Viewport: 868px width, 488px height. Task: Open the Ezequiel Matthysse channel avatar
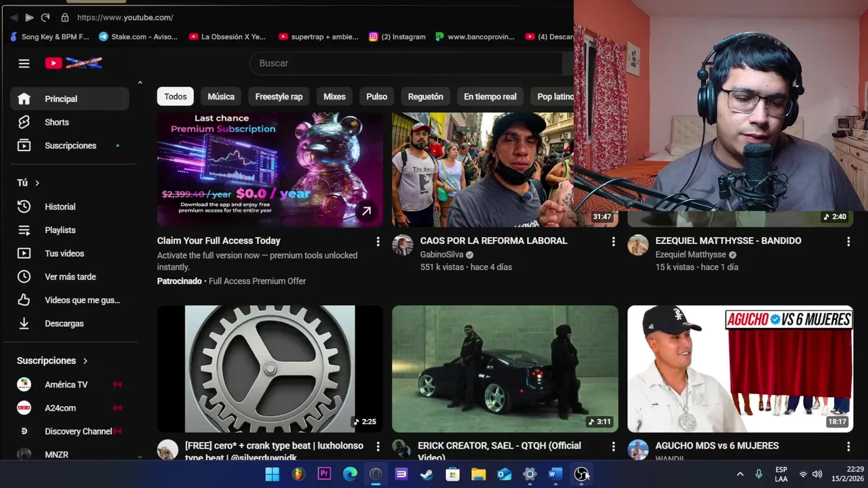pos(638,245)
